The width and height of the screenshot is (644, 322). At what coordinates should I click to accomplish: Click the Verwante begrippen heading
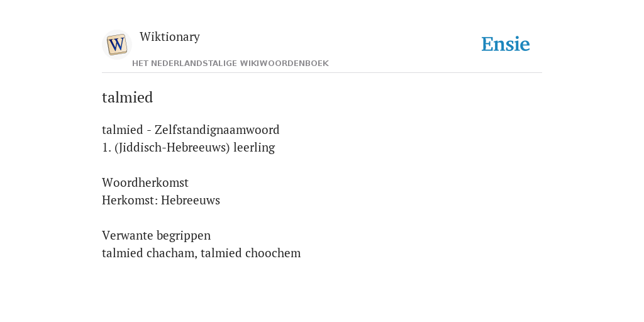pyautogui.click(x=157, y=235)
